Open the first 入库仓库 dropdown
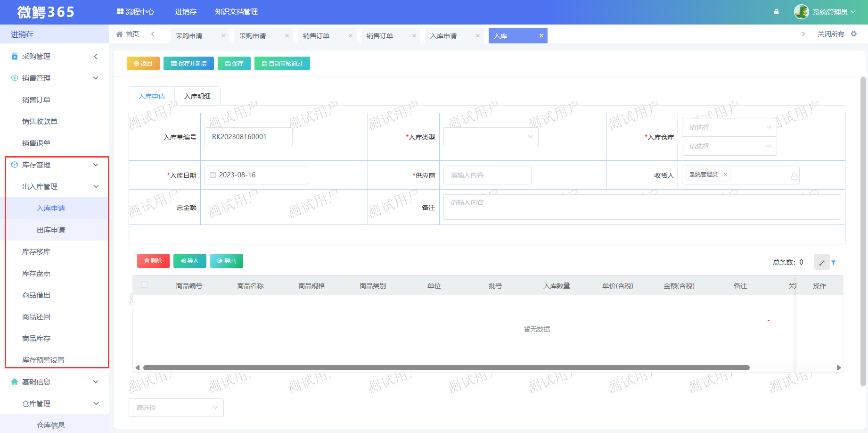 (x=729, y=127)
